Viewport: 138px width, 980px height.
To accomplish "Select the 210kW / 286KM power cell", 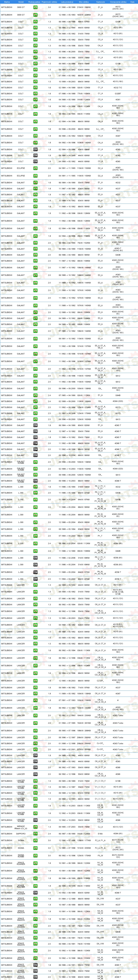I will point(83,7).
